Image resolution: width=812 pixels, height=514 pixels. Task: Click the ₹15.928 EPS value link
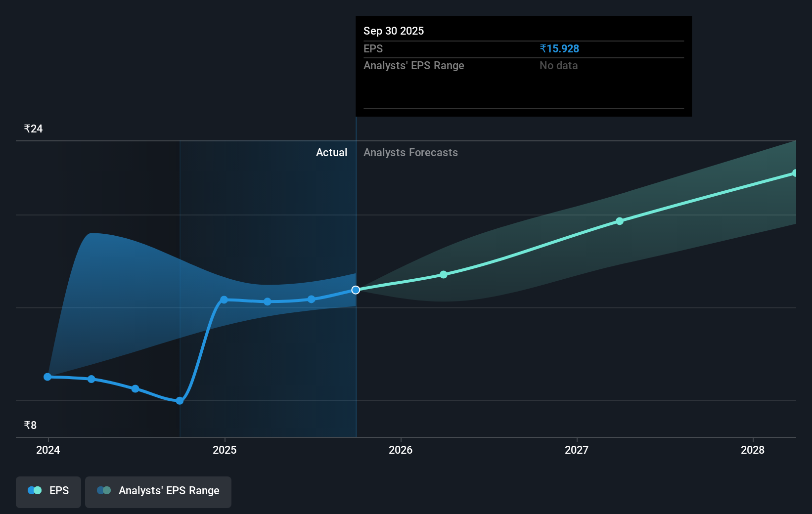pyautogui.click(x=559, y=48)
